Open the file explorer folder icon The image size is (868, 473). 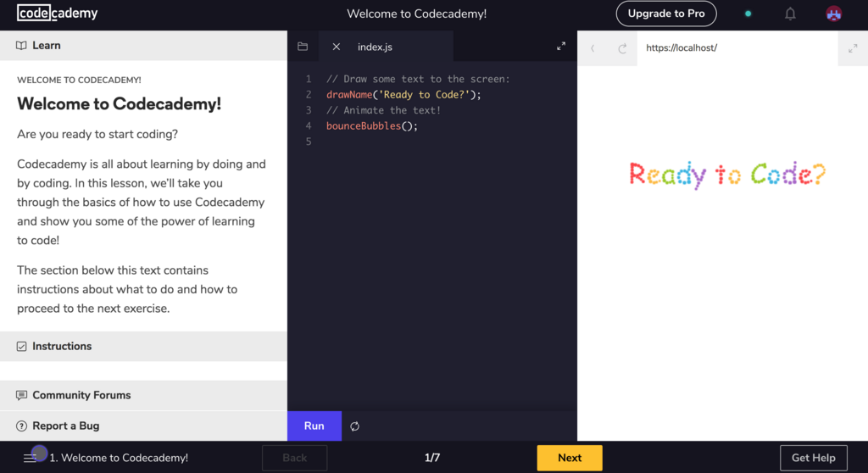coord(303,47)
